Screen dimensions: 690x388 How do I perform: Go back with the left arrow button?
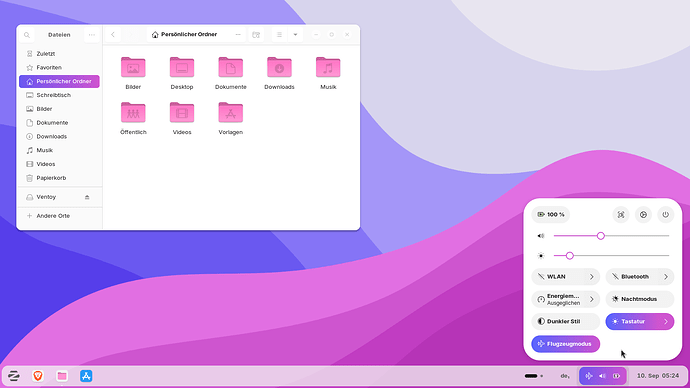pos(113,35)
